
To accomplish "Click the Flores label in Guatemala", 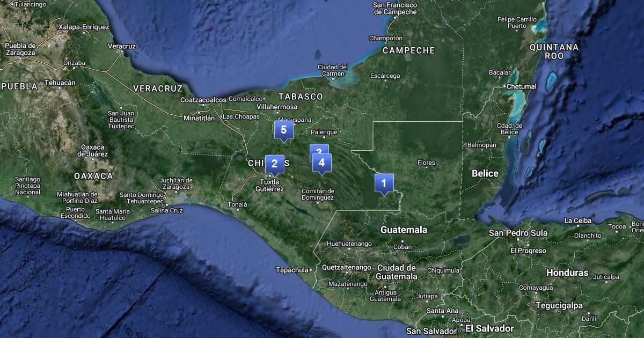I will click(x=426, y=163).
